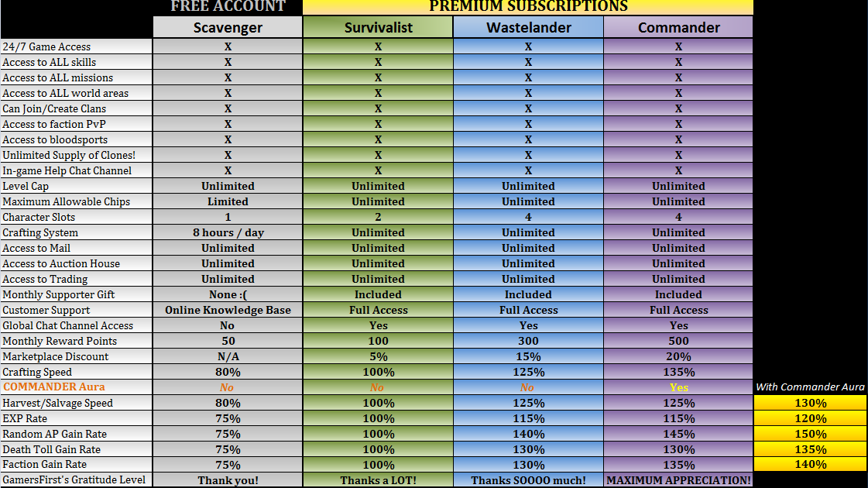The image size is (868, 488).
Task: Click the yellow Yes in Commander Aura row
Action: (x=678, y=387)
